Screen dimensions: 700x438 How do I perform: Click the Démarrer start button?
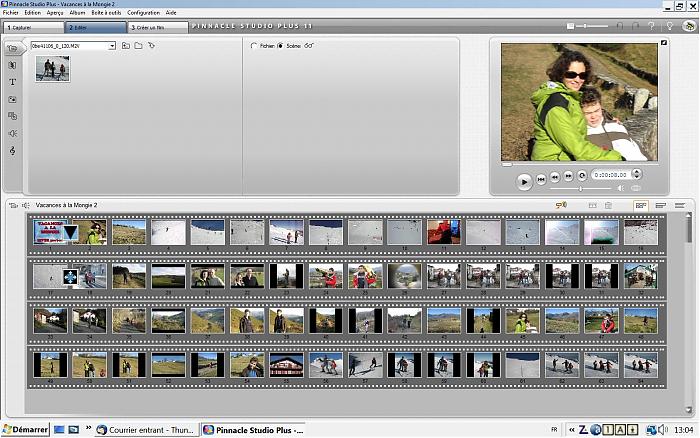(x=25, y=430)
